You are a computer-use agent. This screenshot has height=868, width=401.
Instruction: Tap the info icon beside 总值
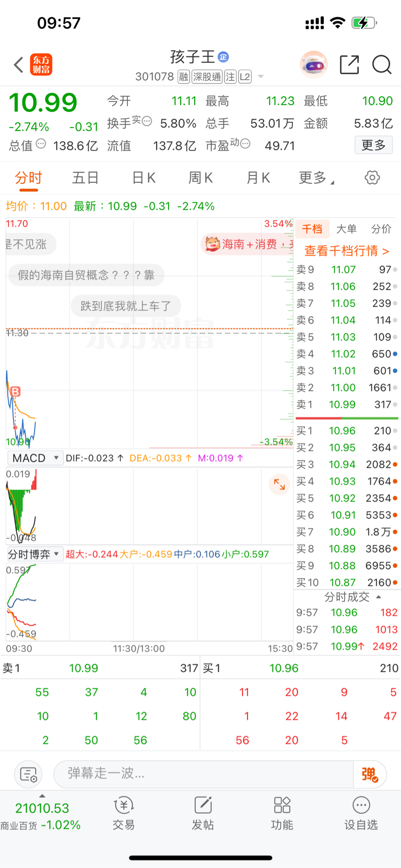tap(41, 144)
